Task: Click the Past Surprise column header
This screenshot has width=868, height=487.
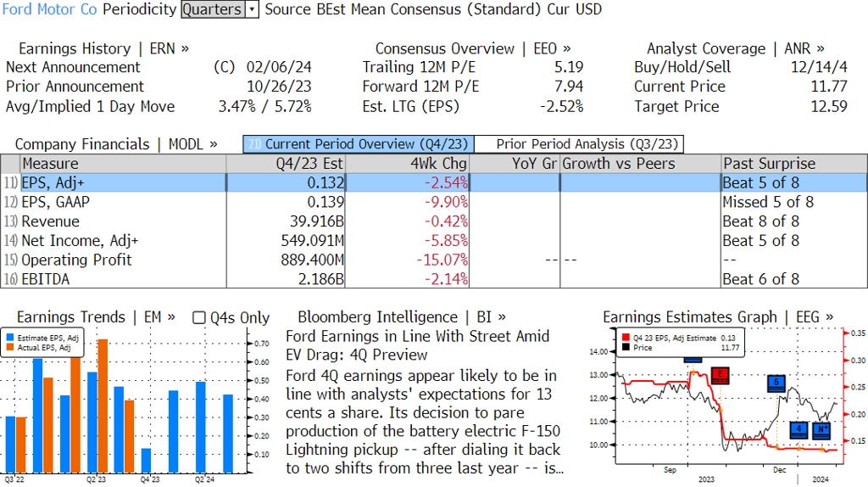Action: click(x=794, y=164)
